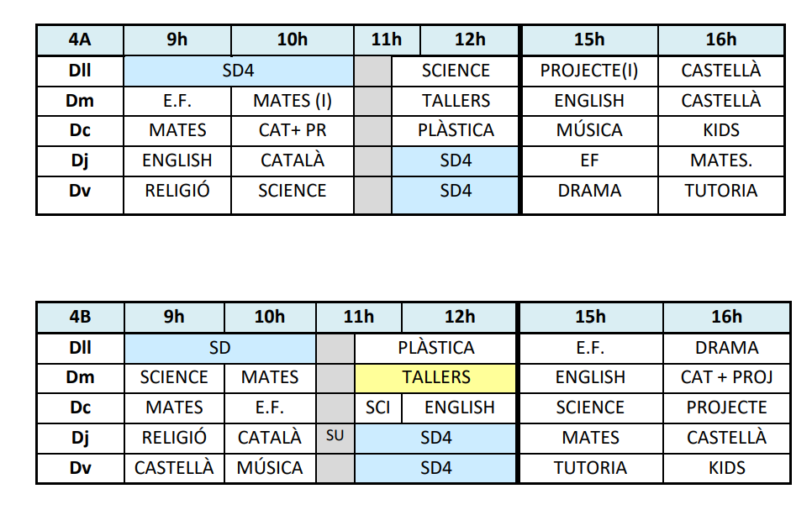Image resolution: width=812 pixels, height=510 pixels.
Task: Click the small SU cell
Action: (335, 437)
